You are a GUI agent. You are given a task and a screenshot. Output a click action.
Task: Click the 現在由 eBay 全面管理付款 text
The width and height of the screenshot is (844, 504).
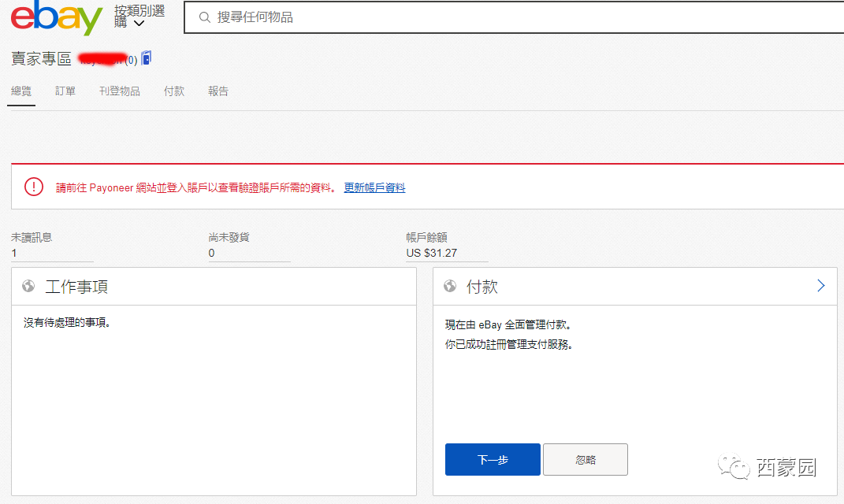508,325
